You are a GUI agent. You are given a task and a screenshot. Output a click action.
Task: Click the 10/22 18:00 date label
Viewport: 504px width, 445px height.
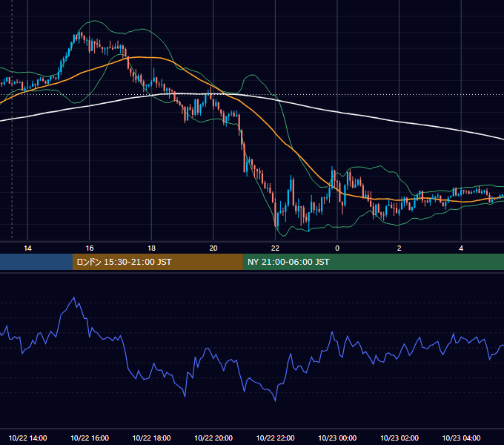point(151,438)
